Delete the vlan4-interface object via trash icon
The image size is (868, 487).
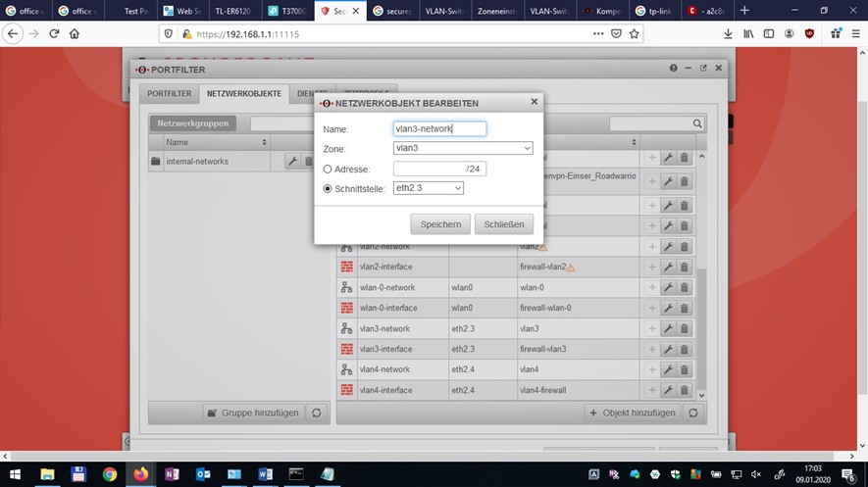tap(685, 390)
